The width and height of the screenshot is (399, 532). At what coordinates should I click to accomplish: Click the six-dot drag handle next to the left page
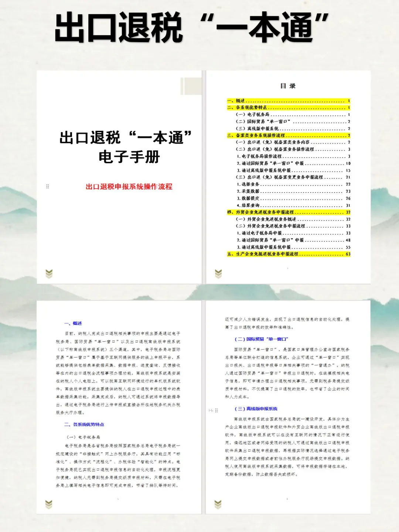click(47, 187)
